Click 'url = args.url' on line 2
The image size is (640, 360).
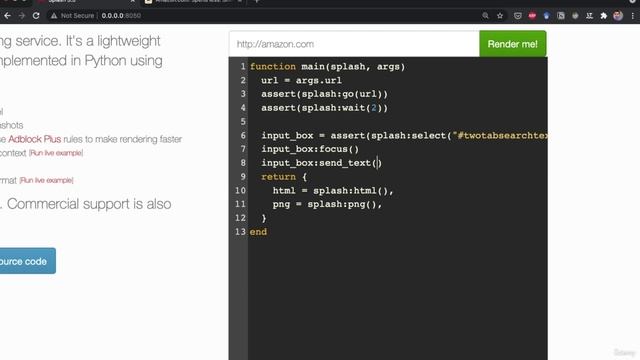coord(301,80)
